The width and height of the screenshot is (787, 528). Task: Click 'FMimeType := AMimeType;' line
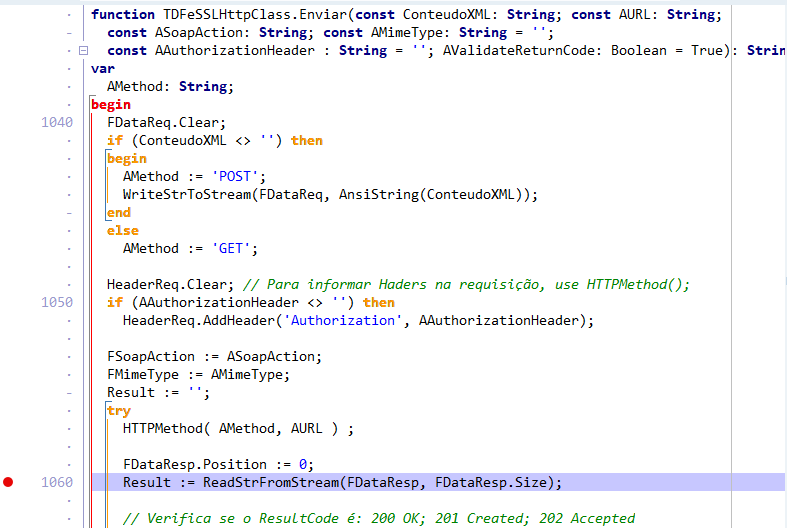(x=198, y=375)
